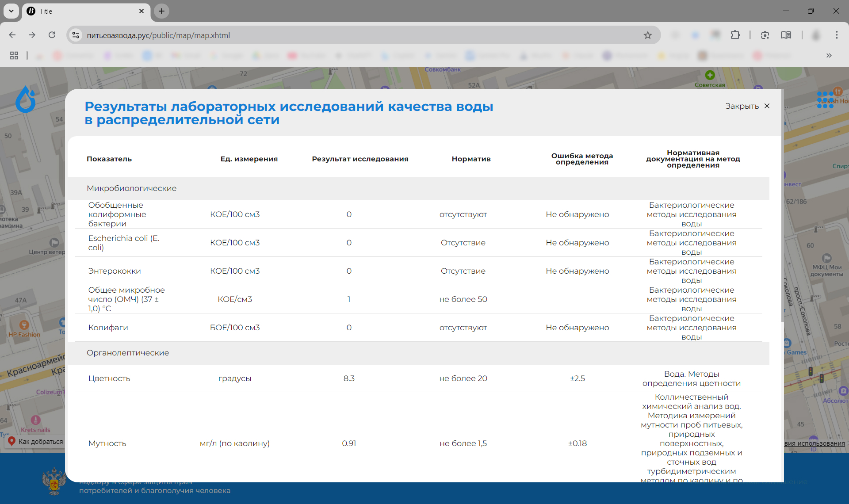Click the bookmark/star icon in address bar

pyautogui.click(x=648, y=35)
